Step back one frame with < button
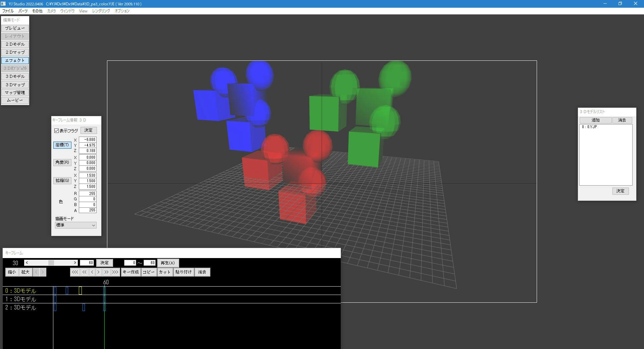Image resolution: width=644 pixels, height=349 pixels. (x=92, y=272)
